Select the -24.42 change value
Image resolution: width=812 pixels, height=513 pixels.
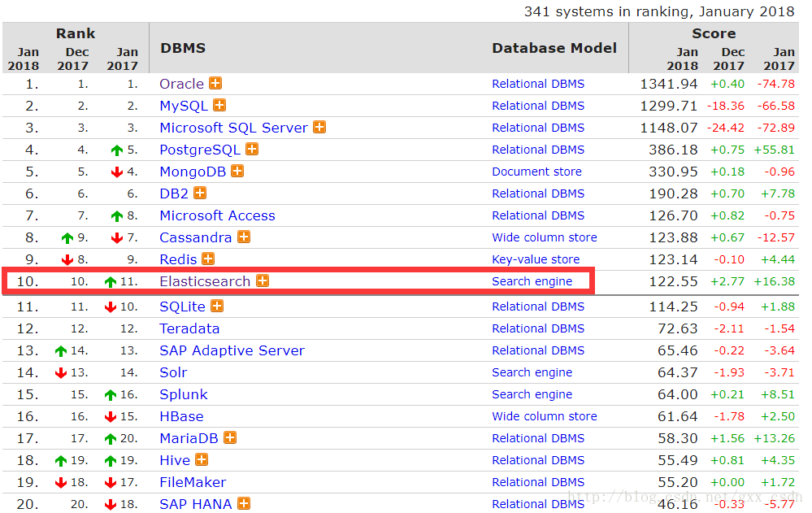click(726, 128)
